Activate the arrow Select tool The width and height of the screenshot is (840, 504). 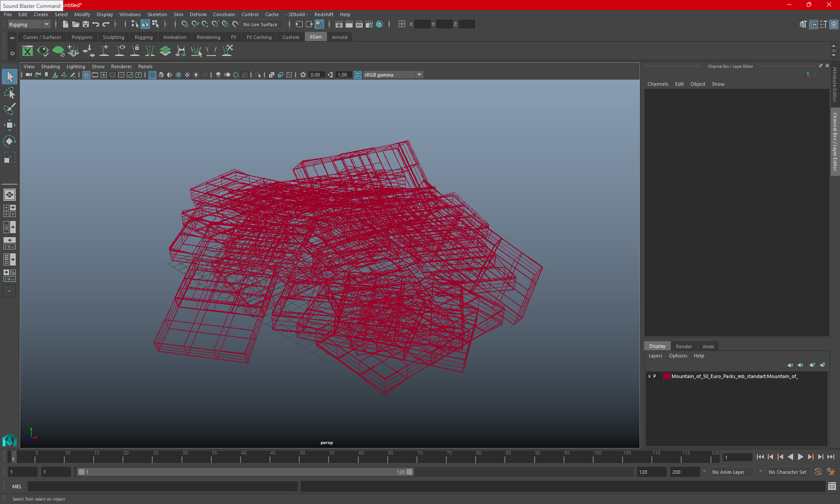[9, 77]
